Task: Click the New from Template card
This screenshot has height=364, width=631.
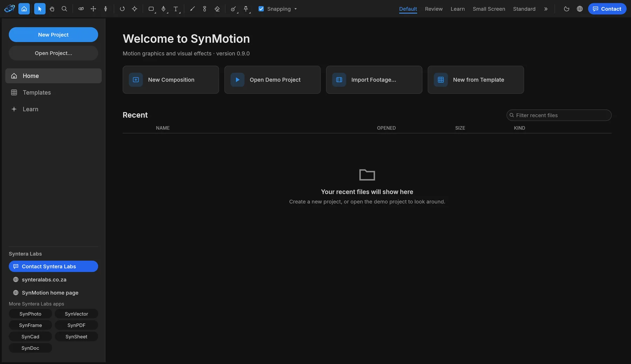Action: tap(476, 80)
